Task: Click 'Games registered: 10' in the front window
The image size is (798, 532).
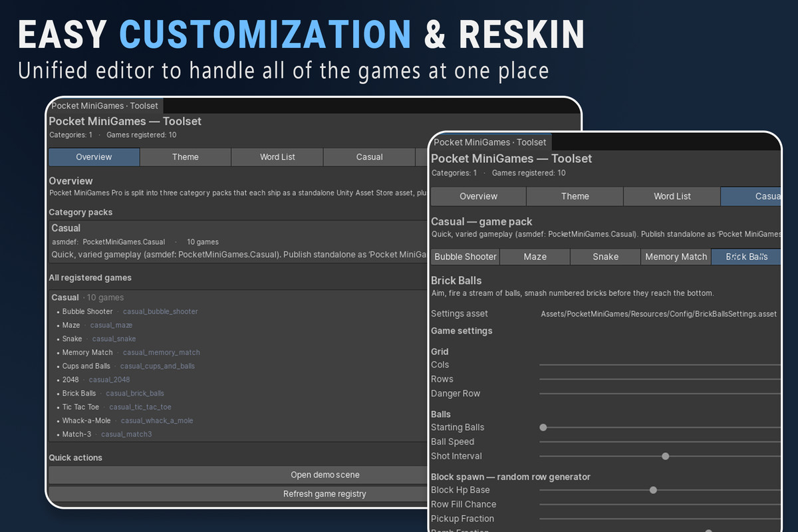Action: [529, 173]
